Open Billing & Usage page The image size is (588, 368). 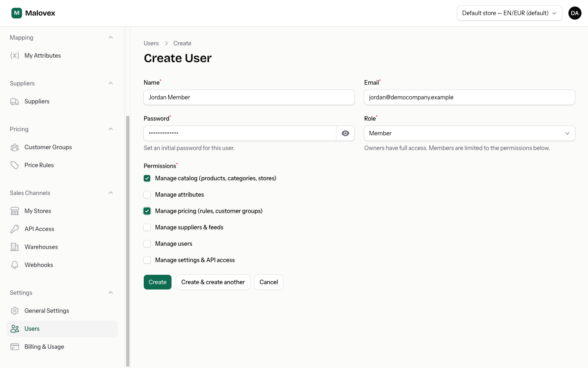62,347
